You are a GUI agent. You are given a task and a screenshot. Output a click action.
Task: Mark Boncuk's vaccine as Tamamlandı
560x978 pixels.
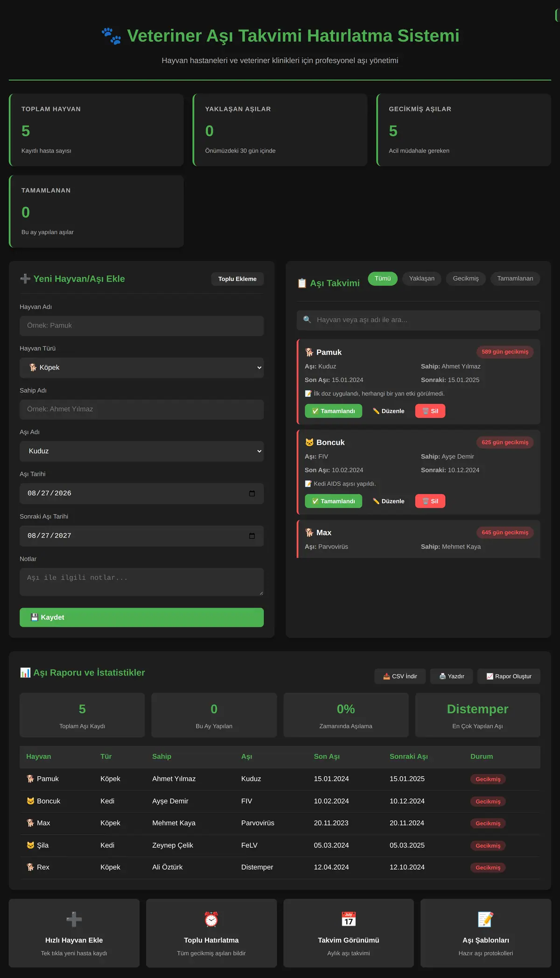[x=334, y=501]
